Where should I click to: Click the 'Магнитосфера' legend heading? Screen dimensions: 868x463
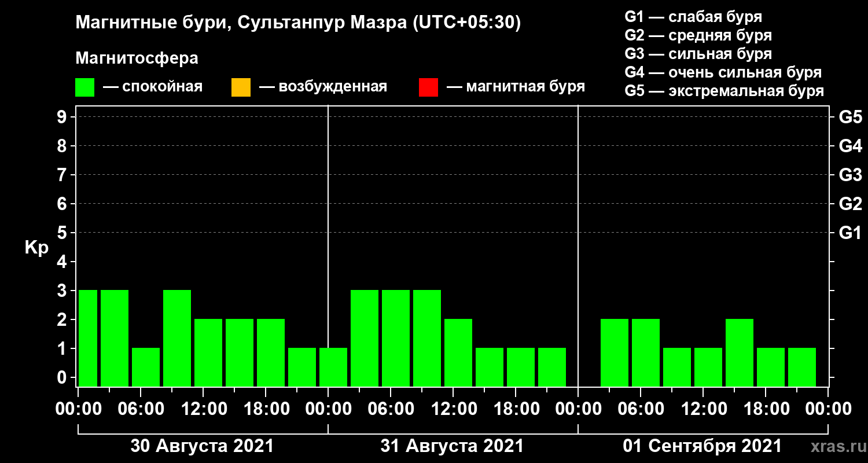click(137, 58)
